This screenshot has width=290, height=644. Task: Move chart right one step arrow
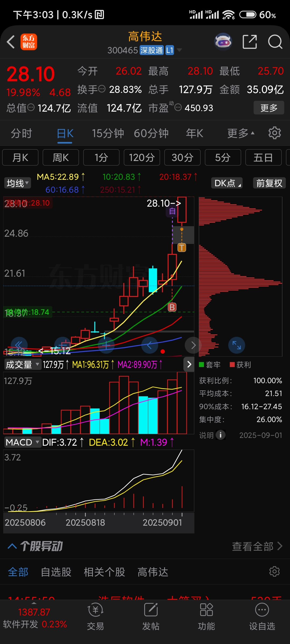(x=193, y=345)
